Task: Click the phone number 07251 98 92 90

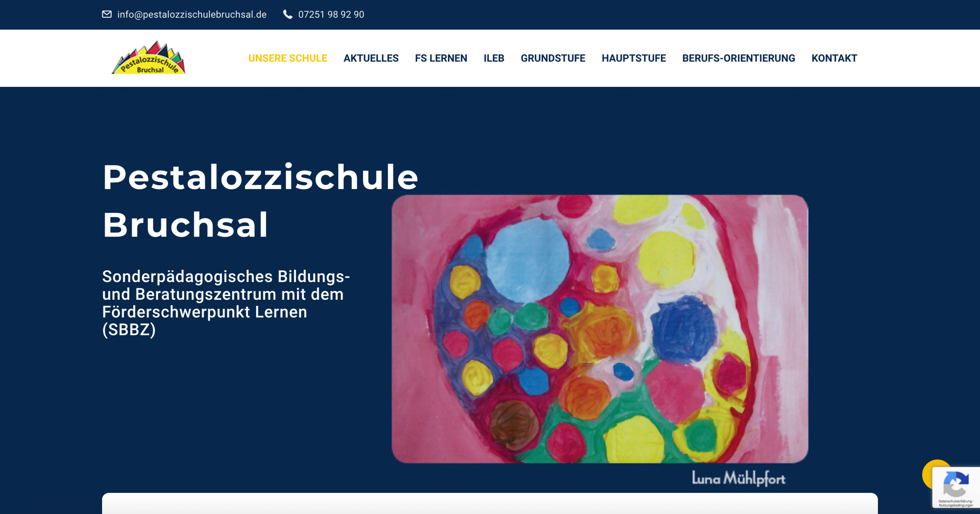Action: (x=331, y=14)
